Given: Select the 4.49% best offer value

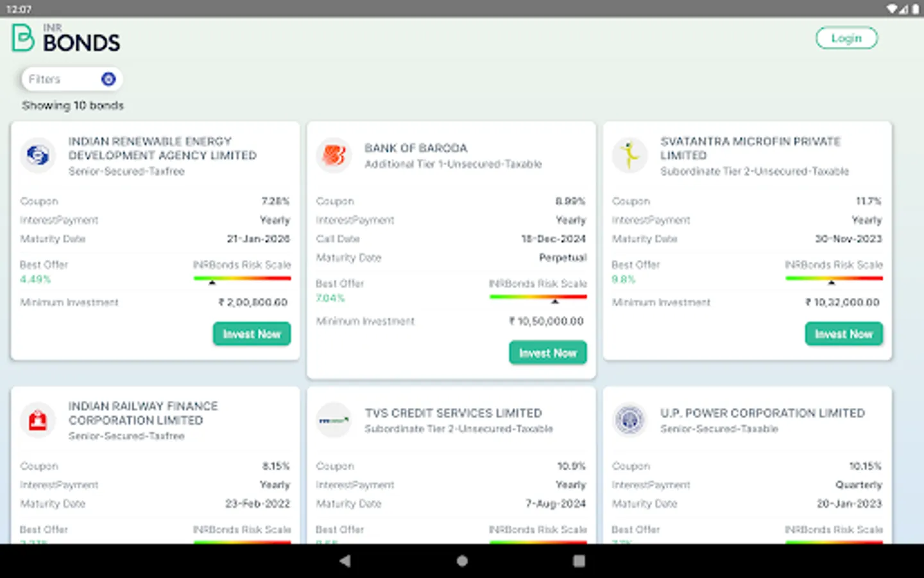Looking at the screenshot, I should point(35,279).
